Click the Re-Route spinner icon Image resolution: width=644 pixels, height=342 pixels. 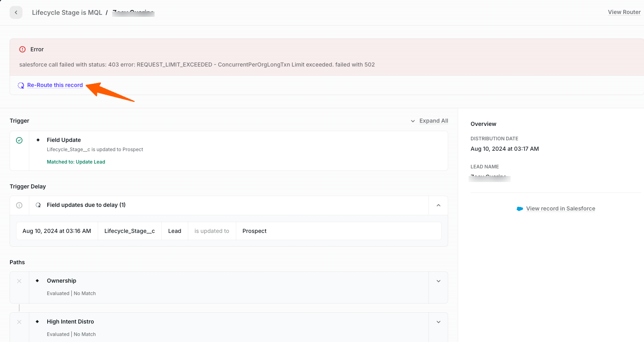[21, 85]
